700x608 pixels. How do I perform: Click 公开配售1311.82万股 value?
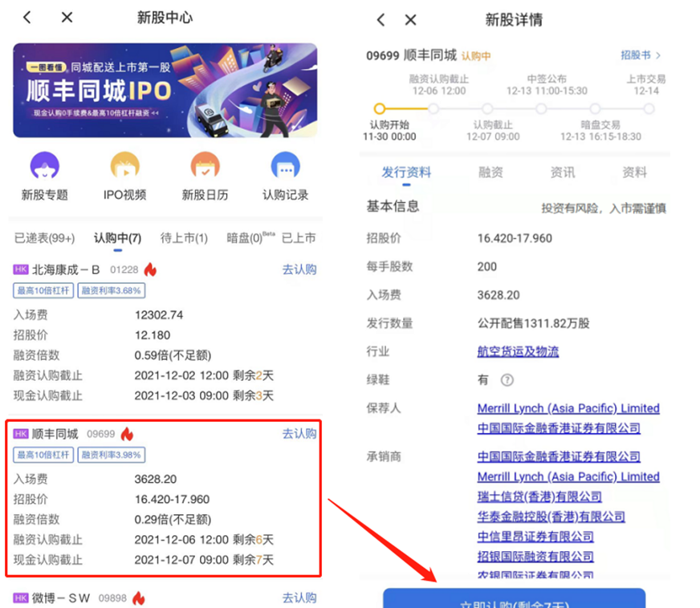pyautogui.click(x=534, y=323)
